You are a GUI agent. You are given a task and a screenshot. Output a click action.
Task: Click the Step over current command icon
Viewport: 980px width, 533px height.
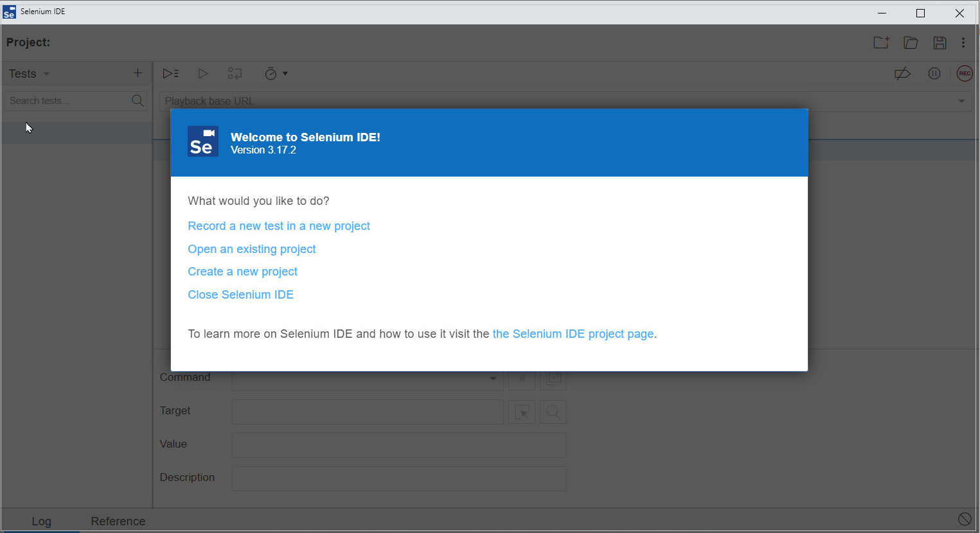(x=235, y=73)
